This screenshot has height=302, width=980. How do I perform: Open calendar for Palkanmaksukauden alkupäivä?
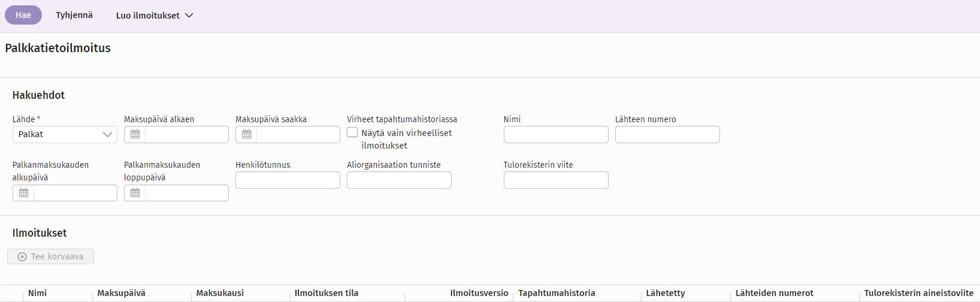(23, 193)
